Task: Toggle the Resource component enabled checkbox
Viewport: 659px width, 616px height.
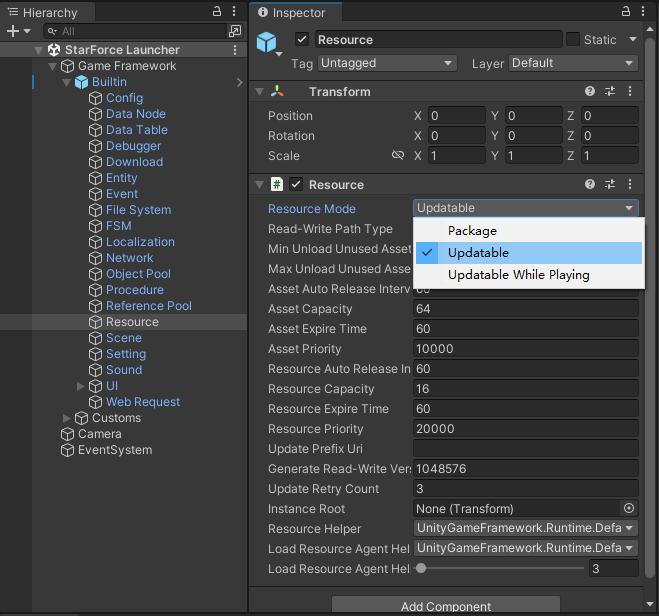Action: point(296,185)
